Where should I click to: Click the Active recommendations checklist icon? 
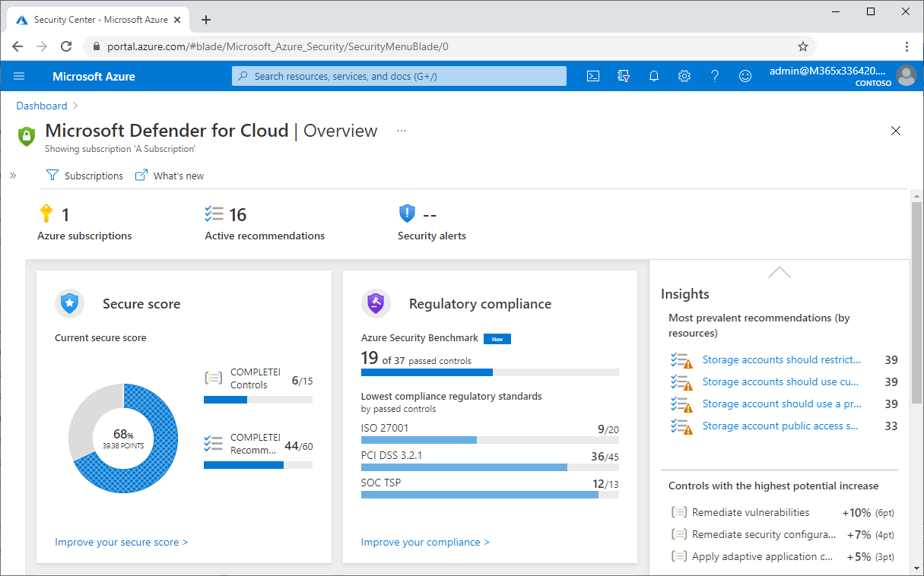click(x=214, y=214)
